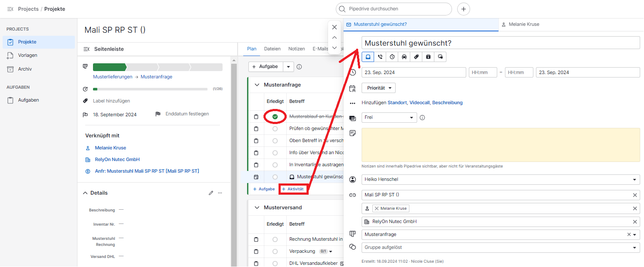The image size is (644, 267).
Task: Select the clock deadline activity type icon
Action: click(x=392, y=57)
